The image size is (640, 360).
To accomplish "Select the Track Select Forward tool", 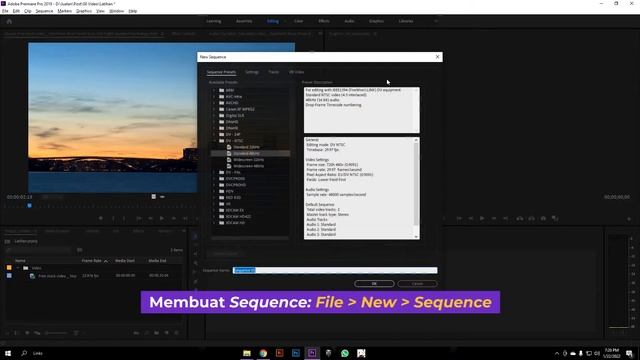I will (x=195, y=245).
